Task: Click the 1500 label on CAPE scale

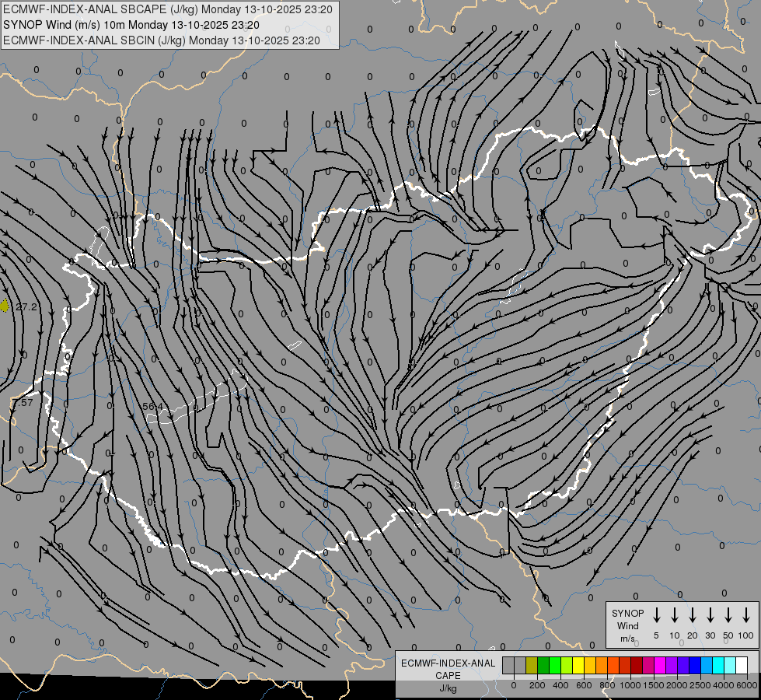Action: [653, 685]
